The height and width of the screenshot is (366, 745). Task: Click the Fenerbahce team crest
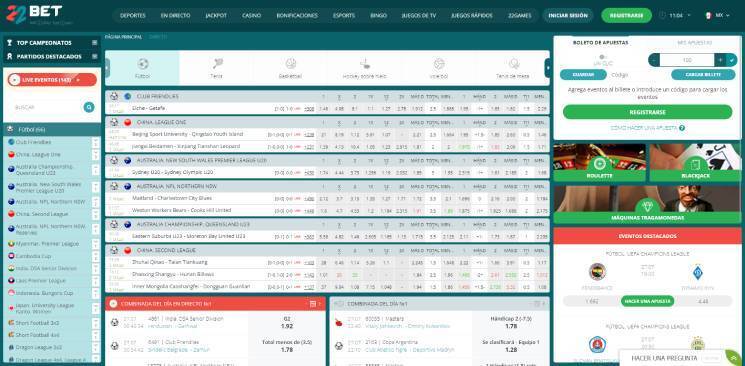coord(597,271)
